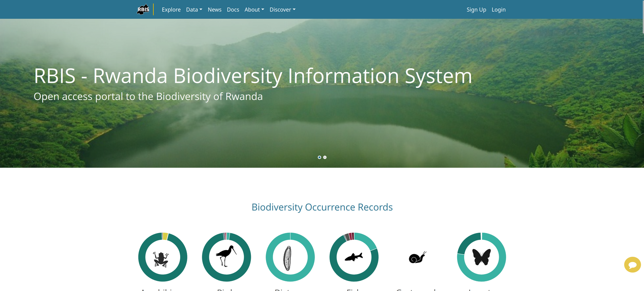Go to the News page
The image size is (644, 291).
(x=215, y=10)
